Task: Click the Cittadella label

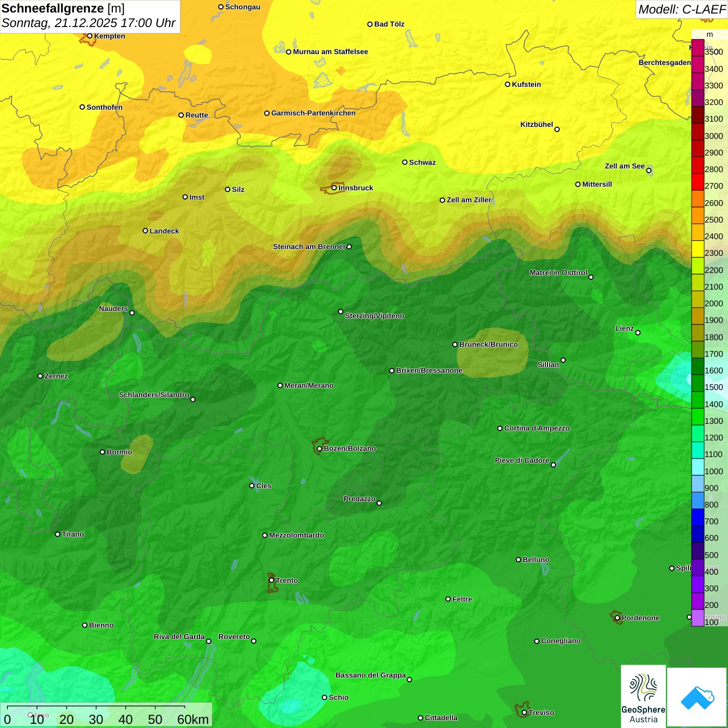Action: point(441,718)
